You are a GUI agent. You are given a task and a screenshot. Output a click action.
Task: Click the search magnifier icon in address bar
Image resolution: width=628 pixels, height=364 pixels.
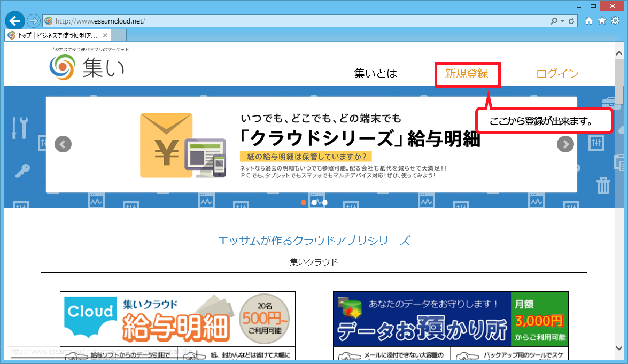[x=554, y=21]
